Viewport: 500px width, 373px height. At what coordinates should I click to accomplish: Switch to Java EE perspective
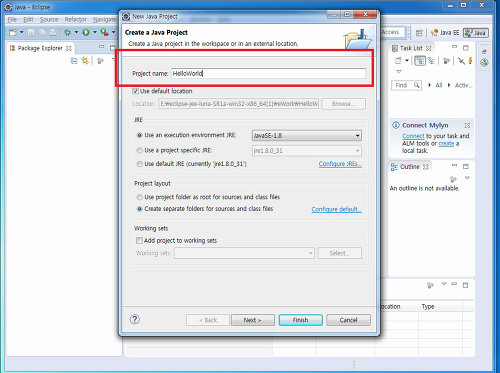click(445, 33)
